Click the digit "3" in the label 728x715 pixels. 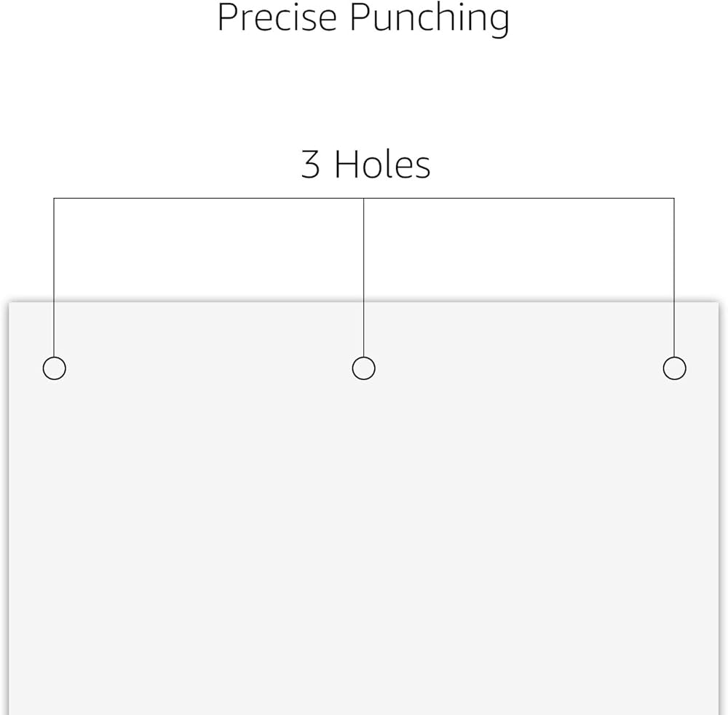(x=310, y=165)
